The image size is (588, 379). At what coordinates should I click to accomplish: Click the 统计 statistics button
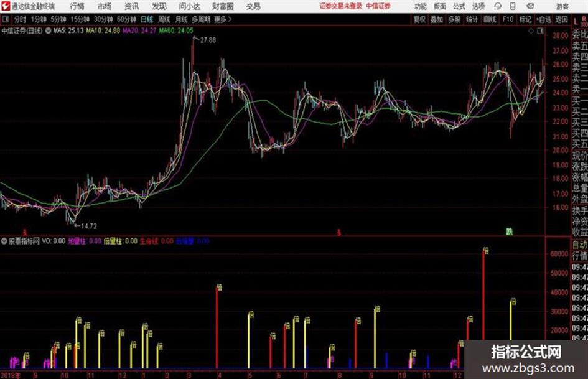[x=472, y=19]
